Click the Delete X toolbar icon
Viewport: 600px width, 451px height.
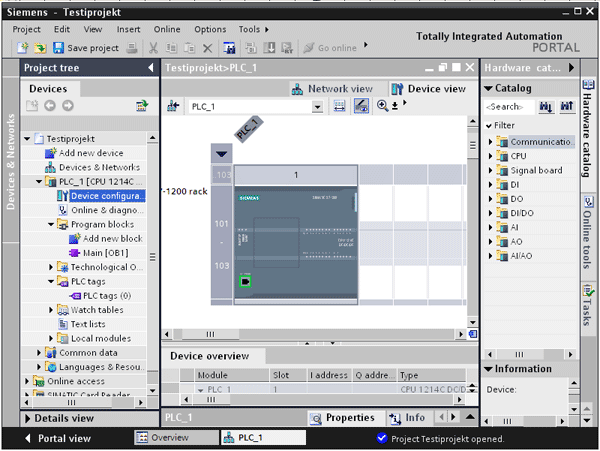pyautogui.click(x=207, y=48)
